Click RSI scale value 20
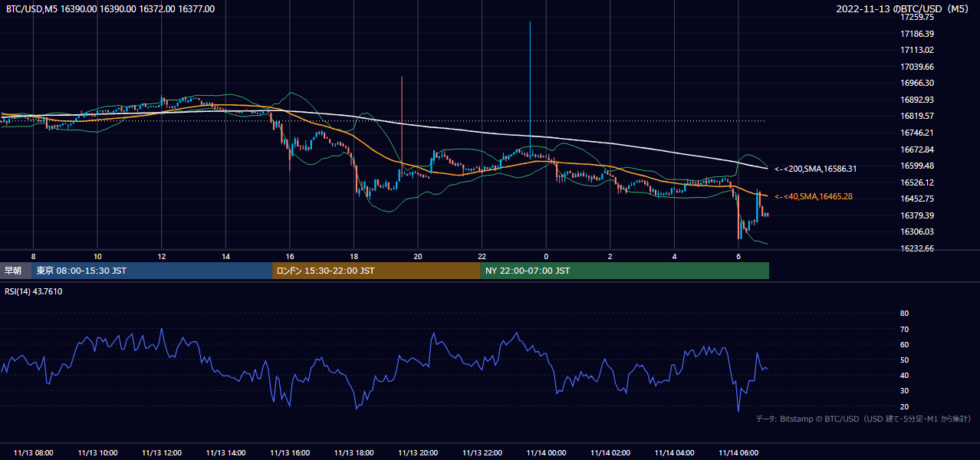Image resolution: width=980 pixels, height=460 pixels. point(904,406)
